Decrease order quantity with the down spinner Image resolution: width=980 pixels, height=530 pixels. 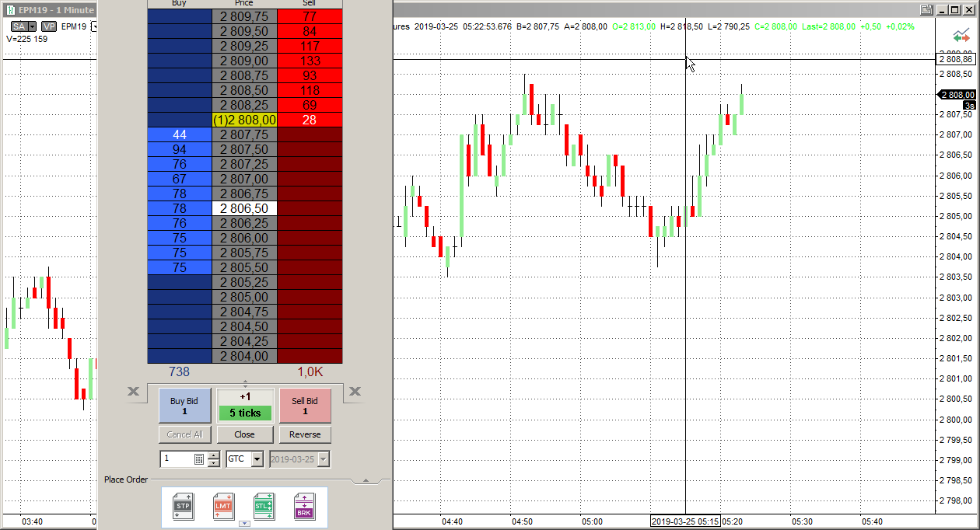click(x=213, y=463)
